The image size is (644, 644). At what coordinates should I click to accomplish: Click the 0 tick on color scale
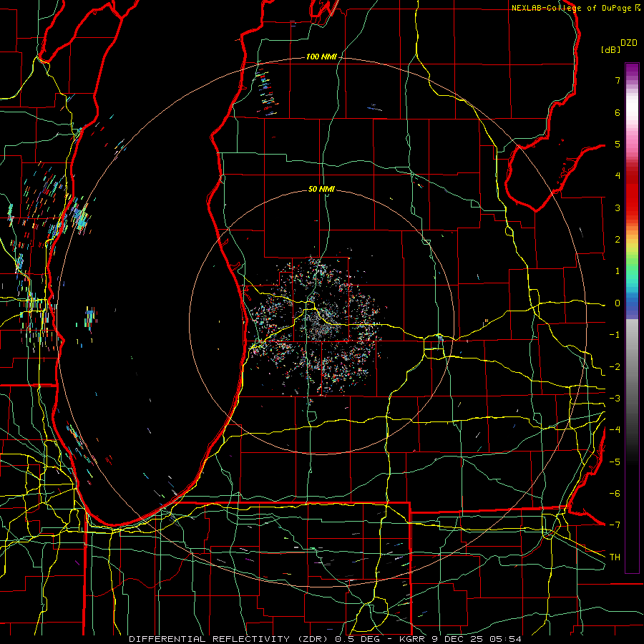coord(618,303)
